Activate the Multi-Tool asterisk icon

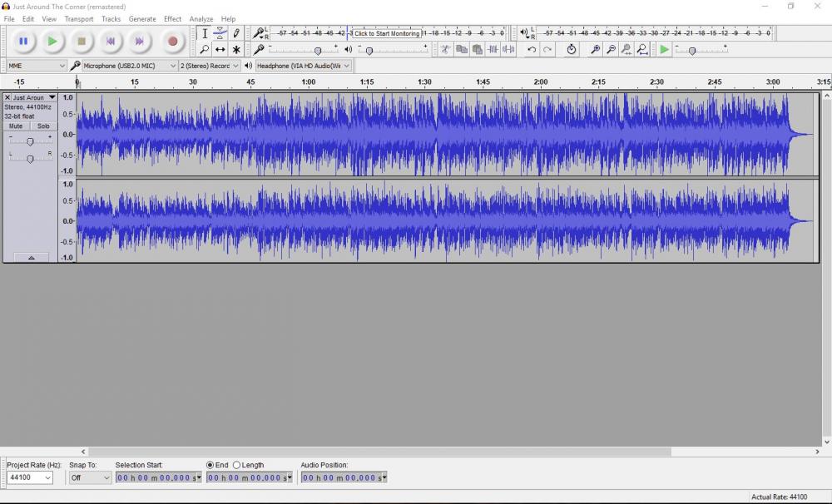(x=236, y=50)
